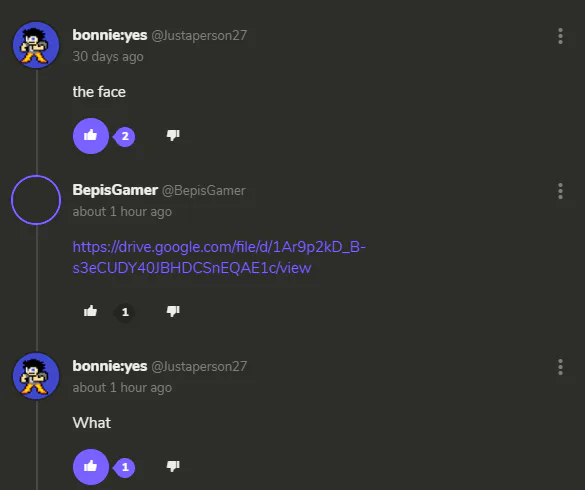Open bonnie:yes avatar on top comment
585x490 pixels.
(x=36, y=45)
